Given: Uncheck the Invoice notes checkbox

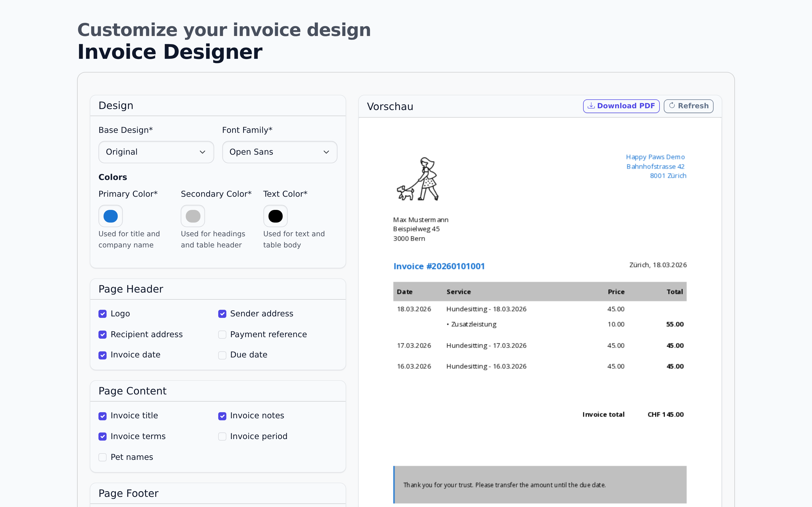Looking at the screenshot, I should coord(222,416).
